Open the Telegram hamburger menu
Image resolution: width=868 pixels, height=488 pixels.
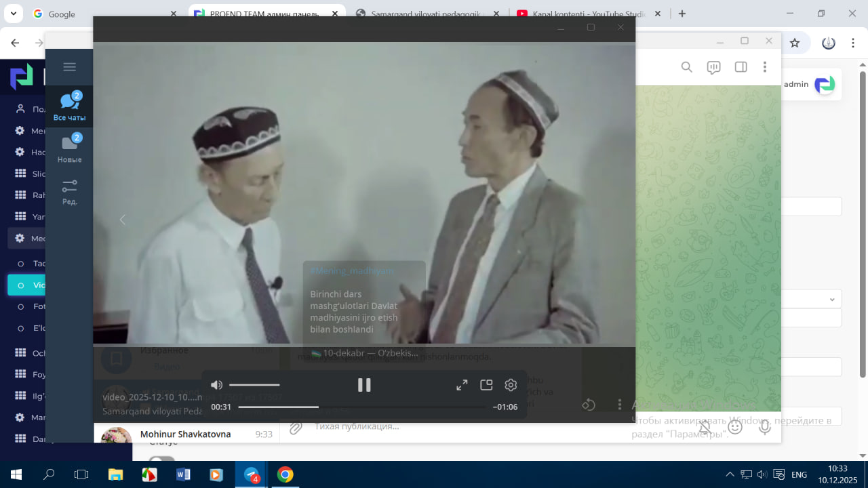(x=69, y=66)
